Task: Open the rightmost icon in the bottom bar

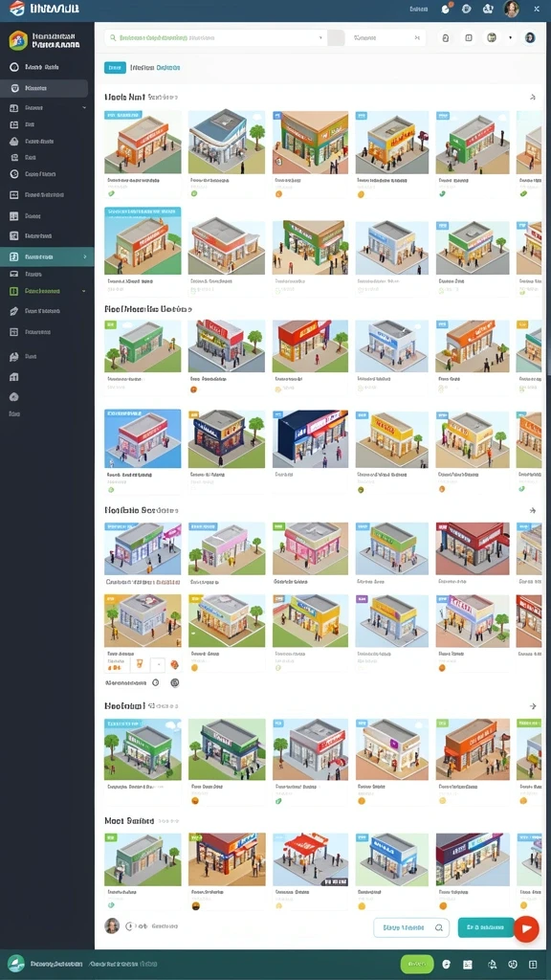Action: click(533, 965)
